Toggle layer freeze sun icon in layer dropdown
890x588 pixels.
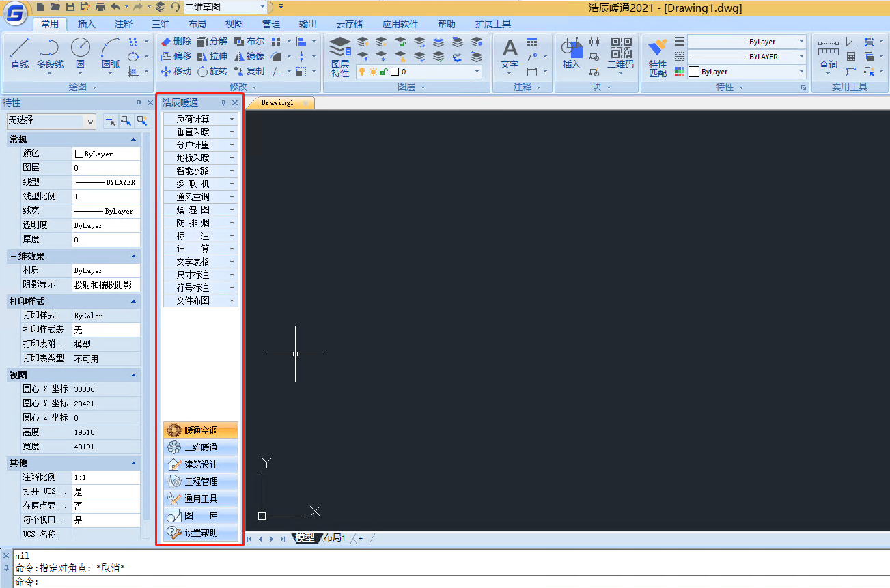point(373,71)
